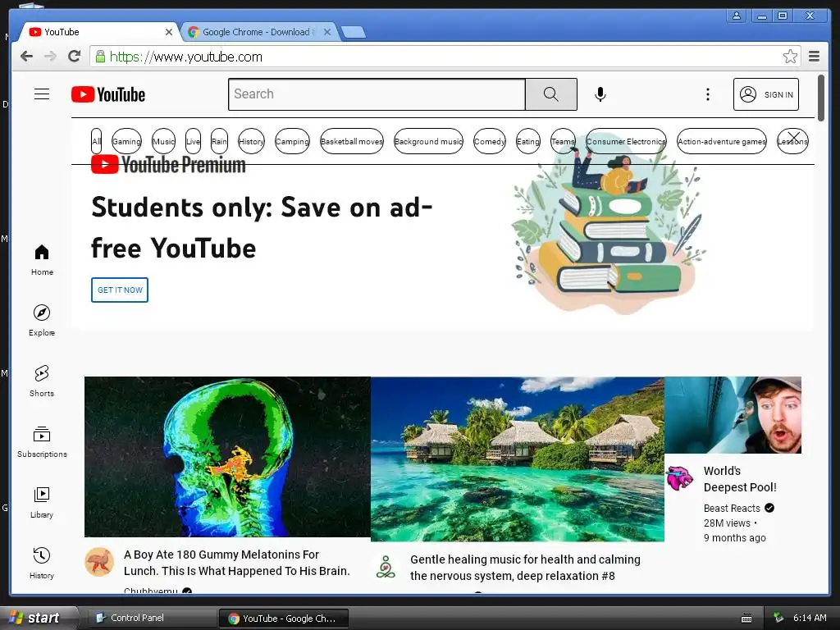This screenshot has height=630, width=840.
Task: Open the 'World's Deepest Pool!' title
Action: (740, 479)
